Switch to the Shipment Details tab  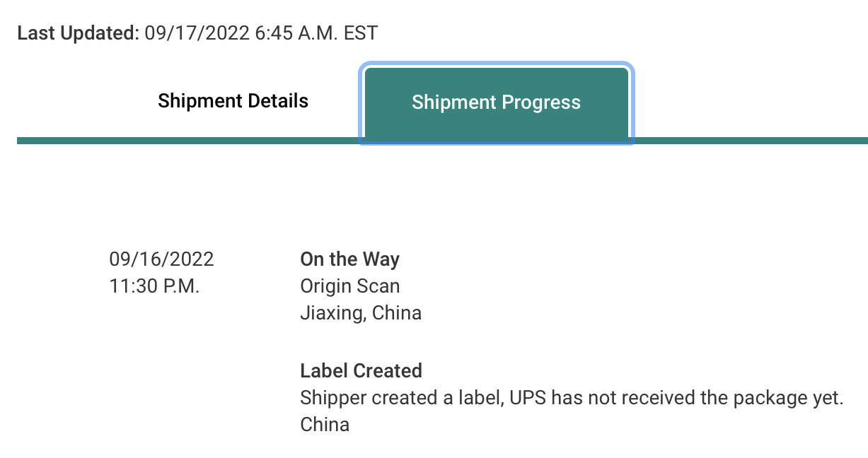click(233, 101)
